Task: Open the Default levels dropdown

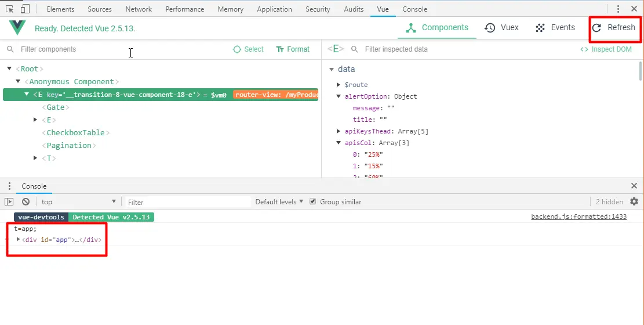Action: click(x=279, y=201)
